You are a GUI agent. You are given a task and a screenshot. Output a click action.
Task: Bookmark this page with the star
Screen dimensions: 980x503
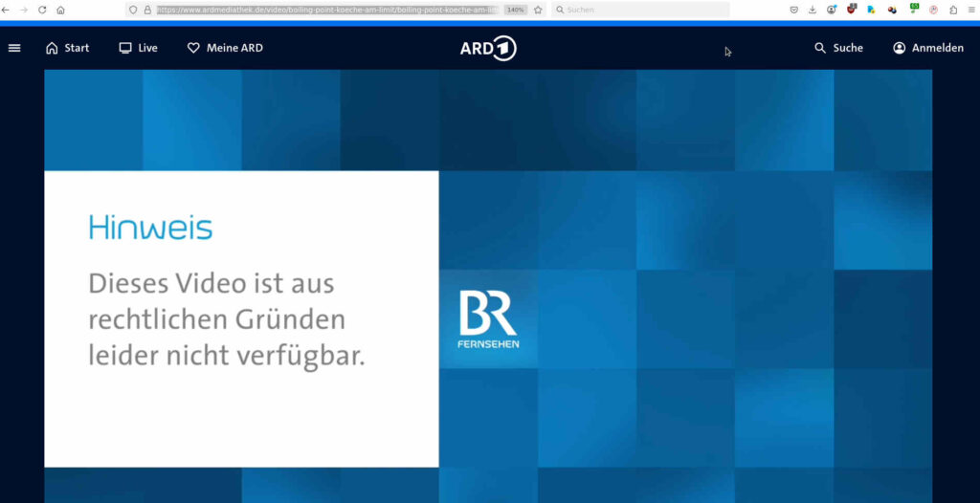[538, 10]
